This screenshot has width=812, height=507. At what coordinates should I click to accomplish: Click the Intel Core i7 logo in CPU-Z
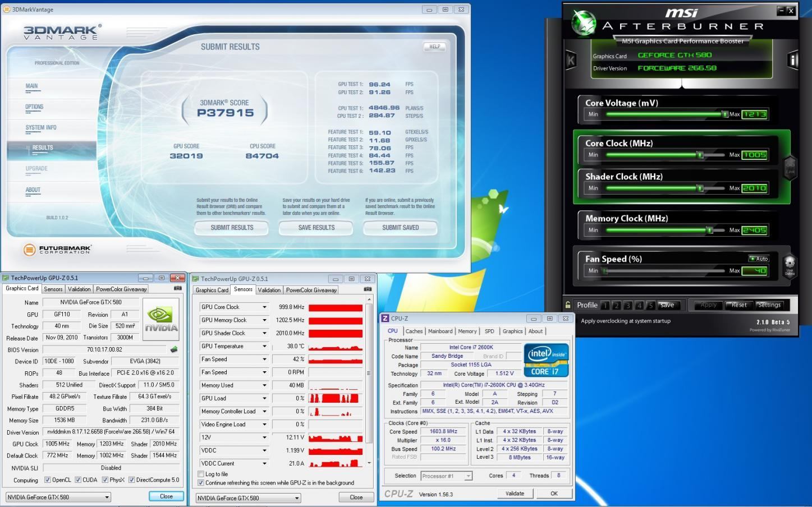point(546,360)
